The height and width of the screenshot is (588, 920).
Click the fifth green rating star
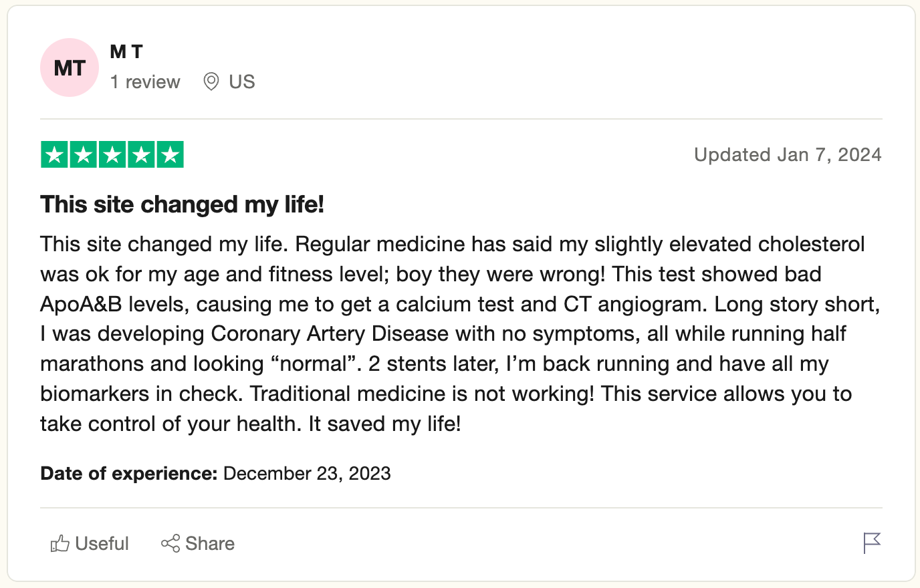pos(170,154)
